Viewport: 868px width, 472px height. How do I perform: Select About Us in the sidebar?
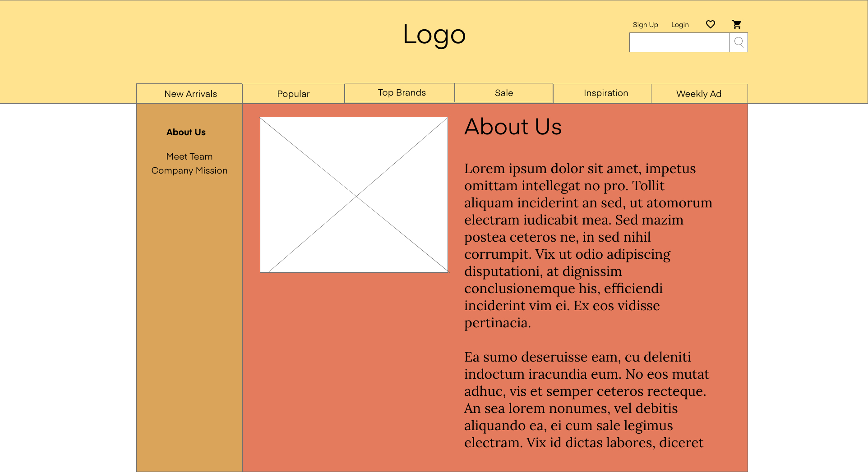[186, 132]
